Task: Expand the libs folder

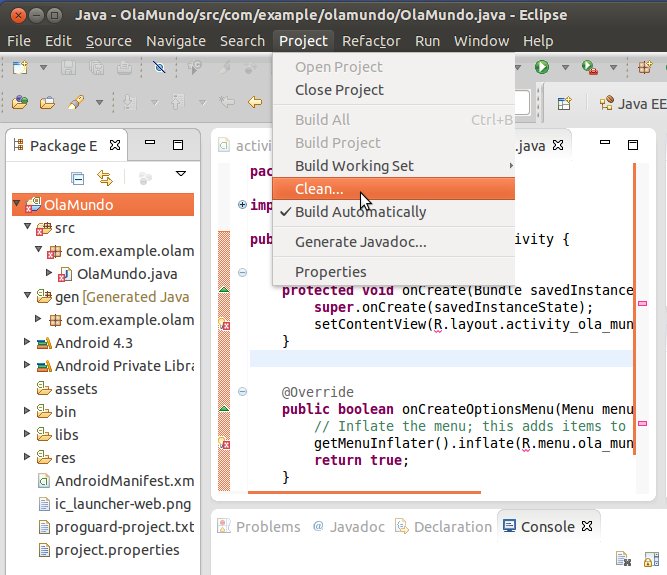Action: pos(27,433)
